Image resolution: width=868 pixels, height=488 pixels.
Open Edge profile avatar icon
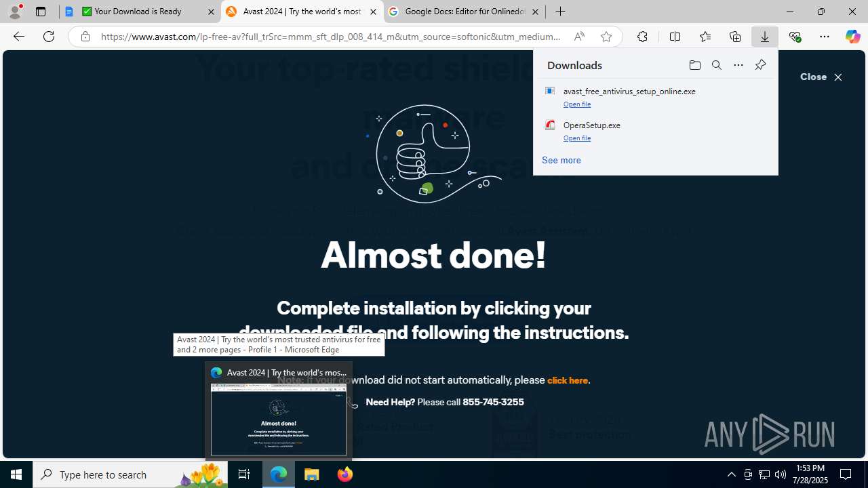(15, 12)
